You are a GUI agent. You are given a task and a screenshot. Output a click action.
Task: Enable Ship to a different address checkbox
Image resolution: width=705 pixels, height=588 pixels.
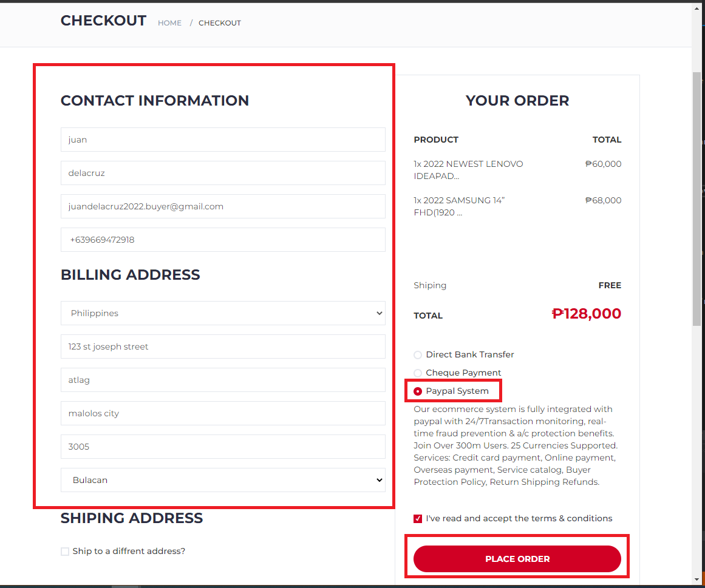[65, 552]
